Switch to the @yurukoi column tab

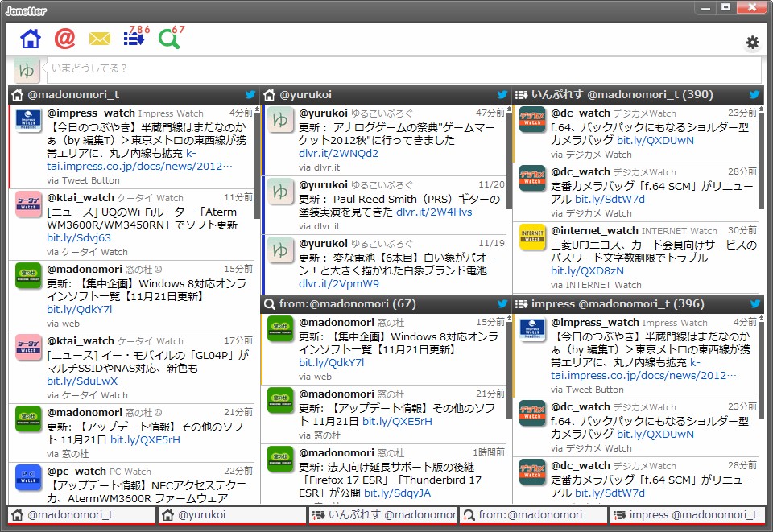231,515
